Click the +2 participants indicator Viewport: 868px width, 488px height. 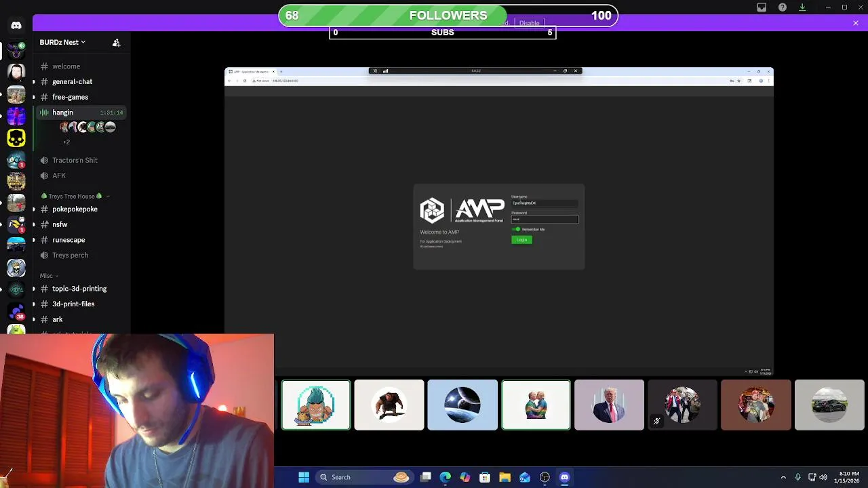click(66, 142)
